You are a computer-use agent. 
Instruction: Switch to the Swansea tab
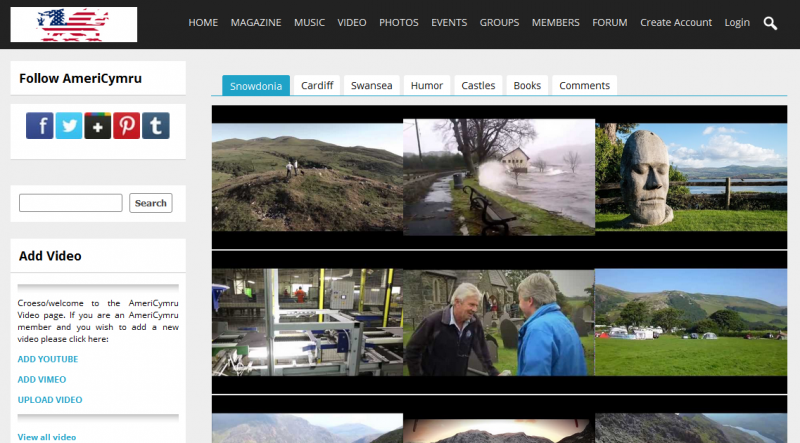tap(371, 85)
